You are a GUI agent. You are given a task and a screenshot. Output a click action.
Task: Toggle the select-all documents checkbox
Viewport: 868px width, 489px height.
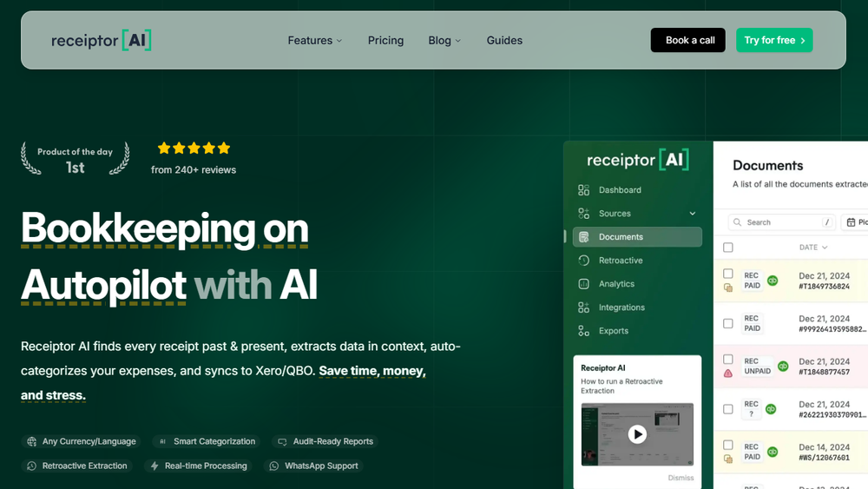728,248
